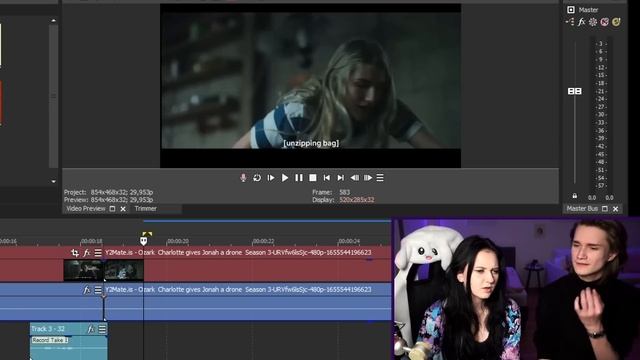The height and width of the screenshot is (360, 640).
Task: Stop playback with the Stop button
Action: (x=313, y=178)
